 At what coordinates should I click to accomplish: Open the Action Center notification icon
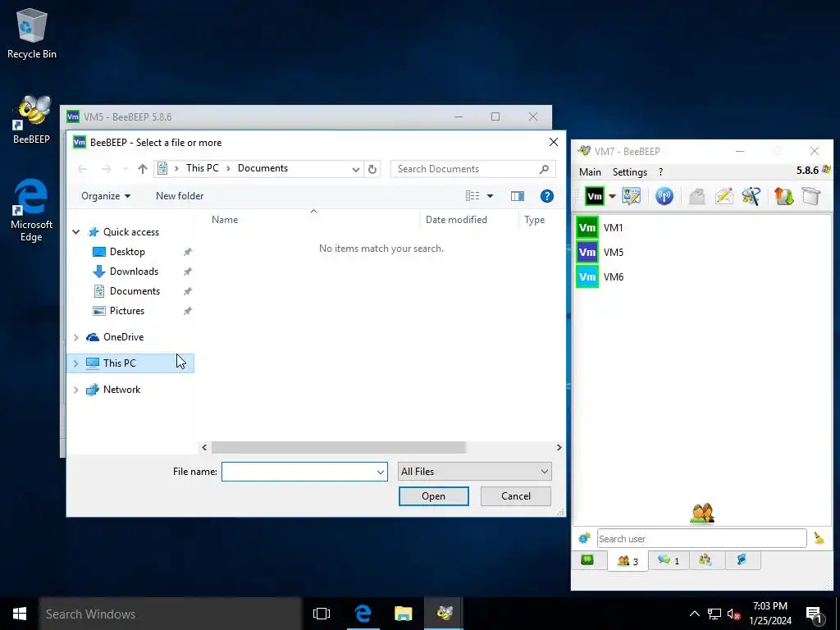[x=815, y=614]
